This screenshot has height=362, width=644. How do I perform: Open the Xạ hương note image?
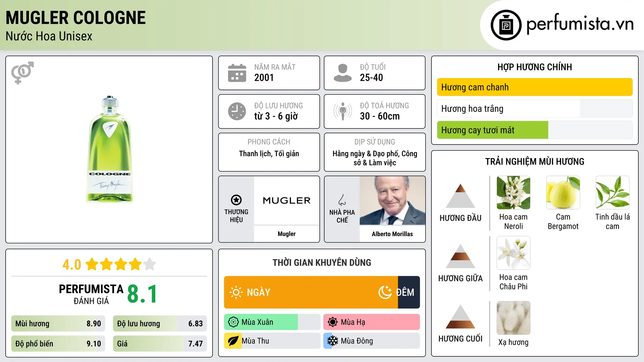click(514, 318)
